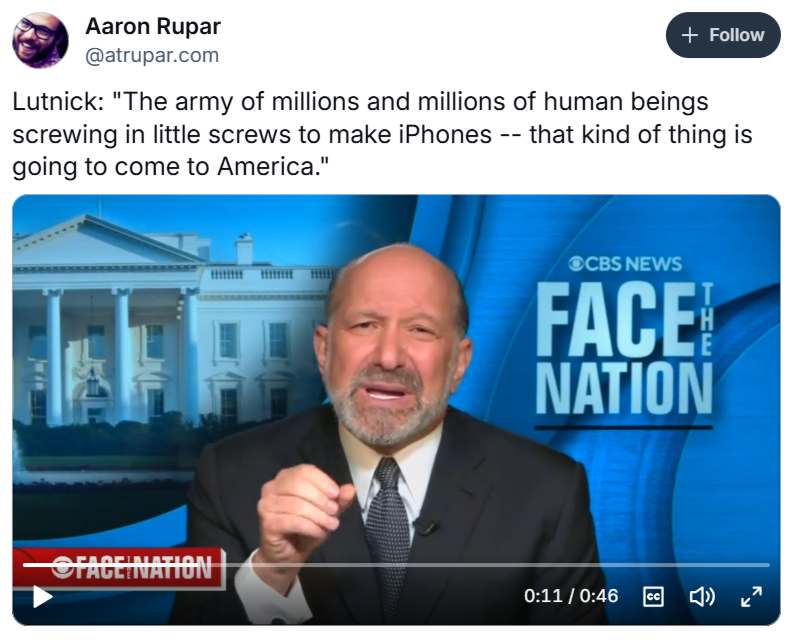The height and width of the screenshot is (644, 792).
Task: Click the plus icon in Follow button
Action: (689, 35)
